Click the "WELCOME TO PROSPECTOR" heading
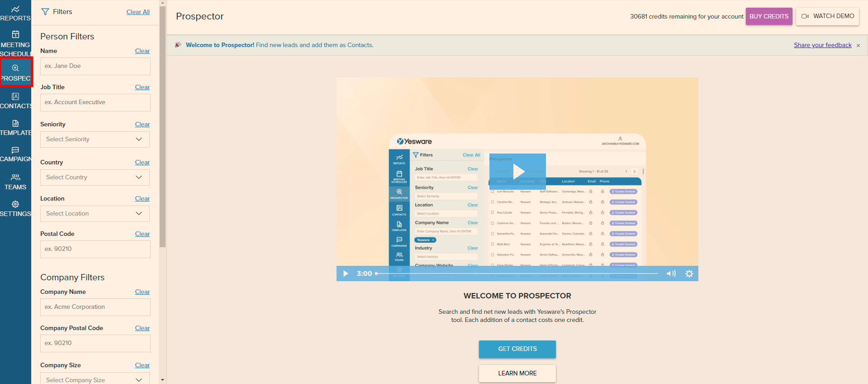 tap(517, 296)
